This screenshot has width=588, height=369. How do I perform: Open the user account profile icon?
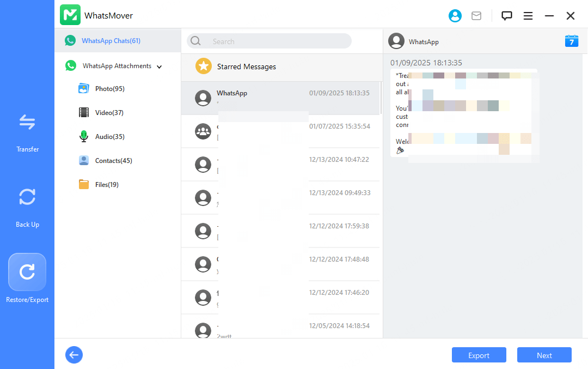pyautogui.click(x=455, y=16)
